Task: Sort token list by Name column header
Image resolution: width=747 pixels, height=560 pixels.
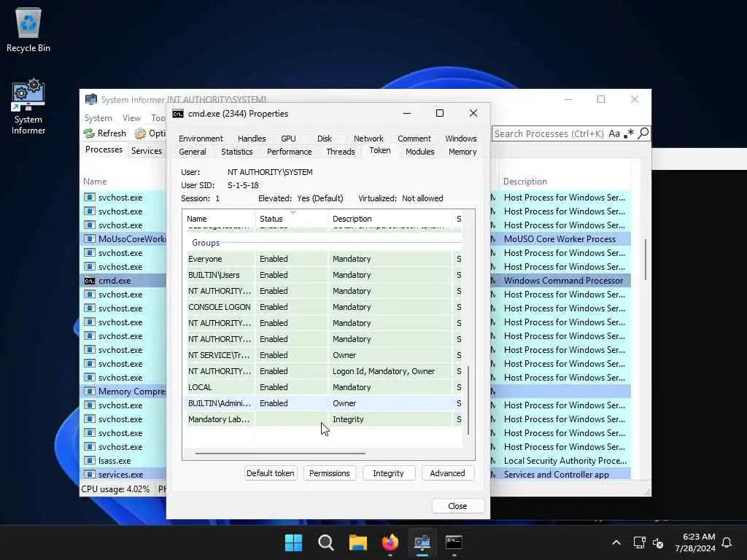Action: click(x=219, y=219)
